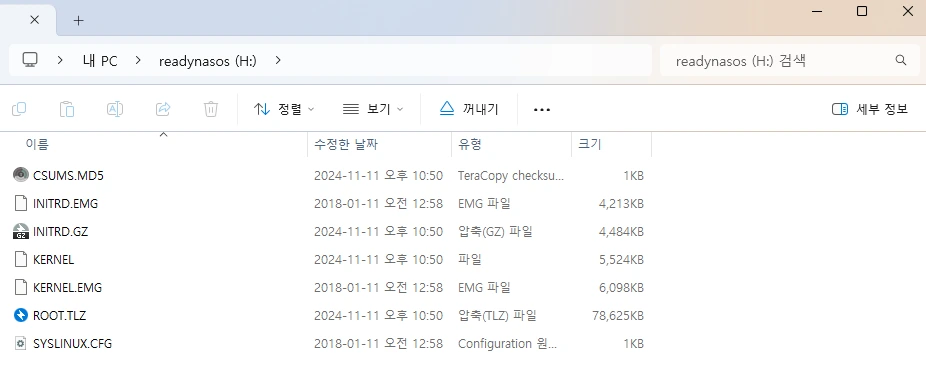
Task: Select the INITRD.GZ archive icon
Action: click(21, 231)
